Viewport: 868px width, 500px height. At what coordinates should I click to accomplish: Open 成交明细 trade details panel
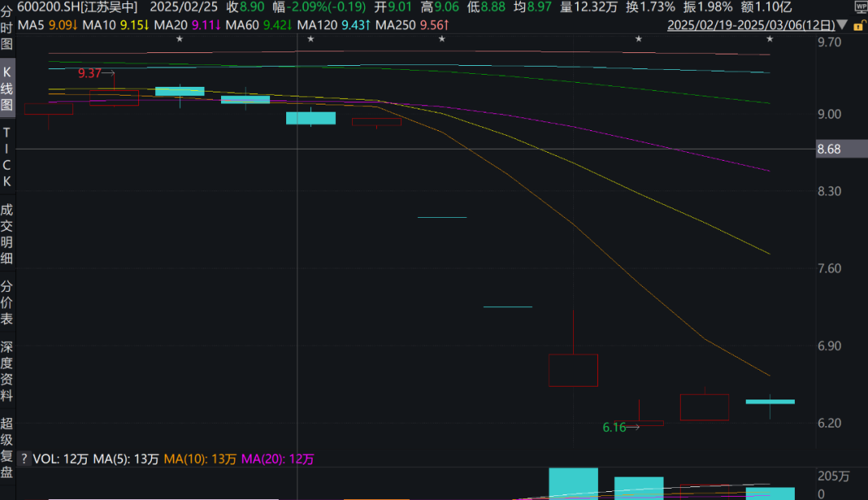click(x=7, y=234)
